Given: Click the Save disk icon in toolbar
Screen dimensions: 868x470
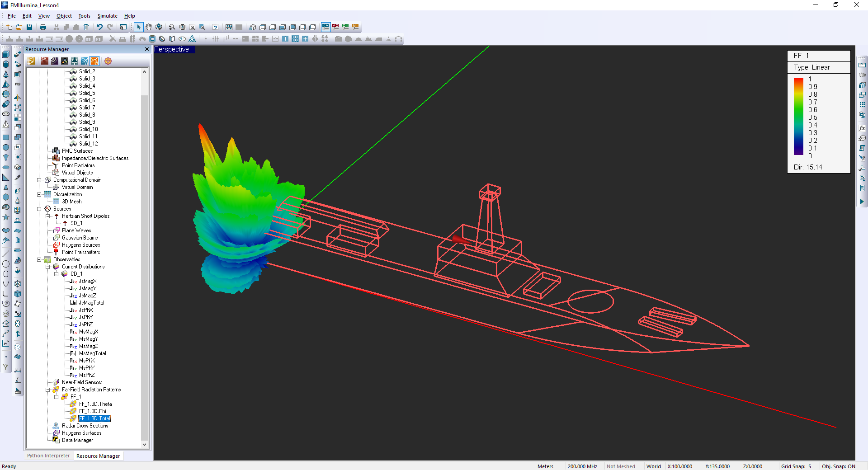Looking at the screenshot, I should click(x=29, y=27).
